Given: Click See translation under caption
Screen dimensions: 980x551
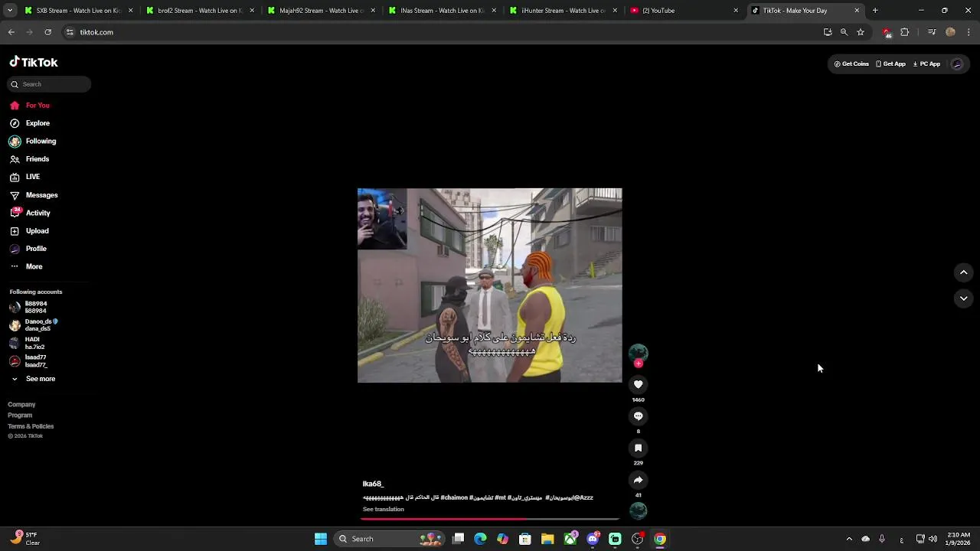Looking at the screenshot, I should point(384,510).
